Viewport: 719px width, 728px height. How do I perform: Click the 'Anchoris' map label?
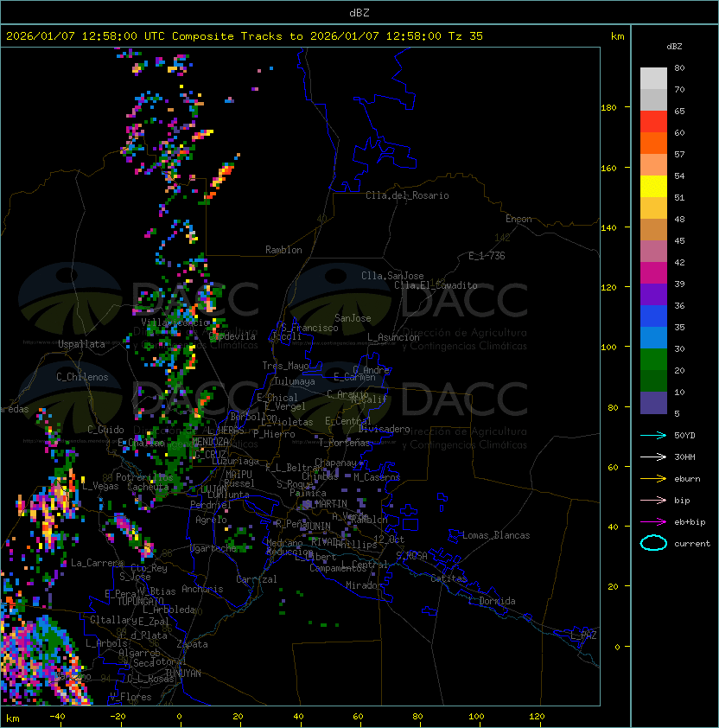202,589
